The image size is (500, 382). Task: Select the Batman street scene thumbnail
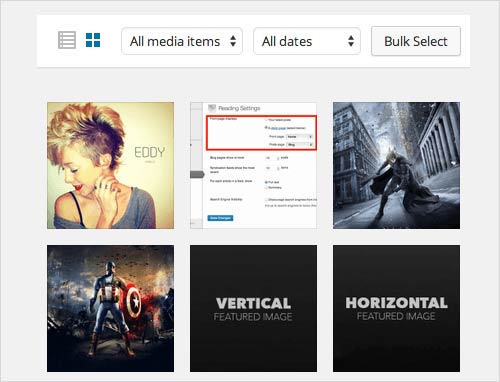pyautogui.click(x=396, y=165)
